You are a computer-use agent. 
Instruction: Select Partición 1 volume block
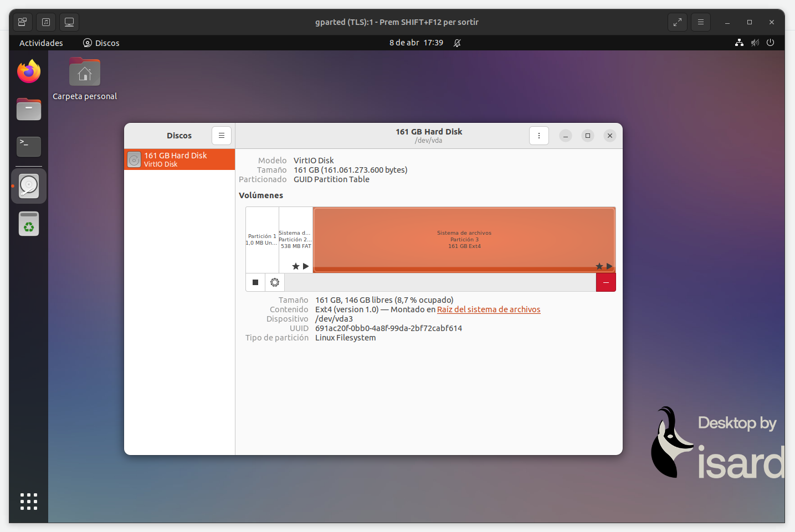[262, 239]
